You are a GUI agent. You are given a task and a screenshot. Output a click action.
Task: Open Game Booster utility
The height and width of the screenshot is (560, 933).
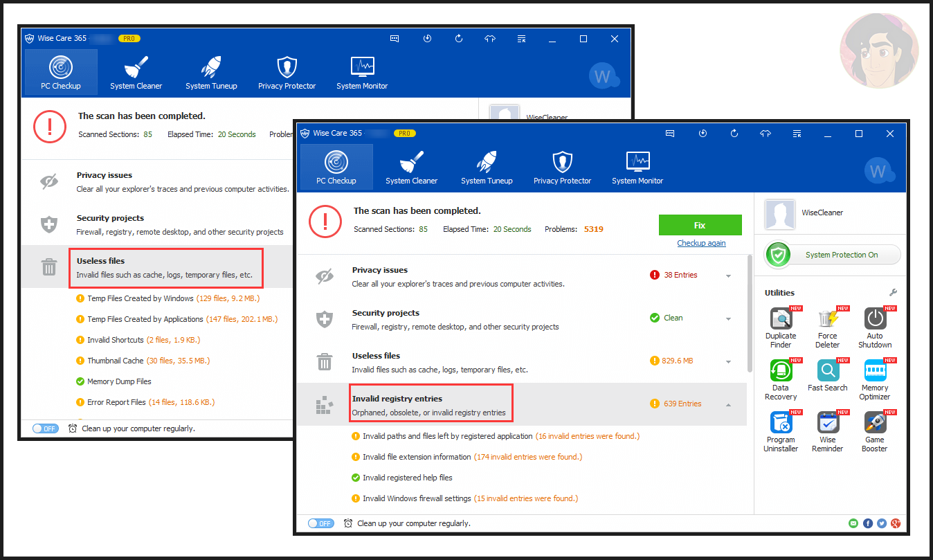(875, 431)
